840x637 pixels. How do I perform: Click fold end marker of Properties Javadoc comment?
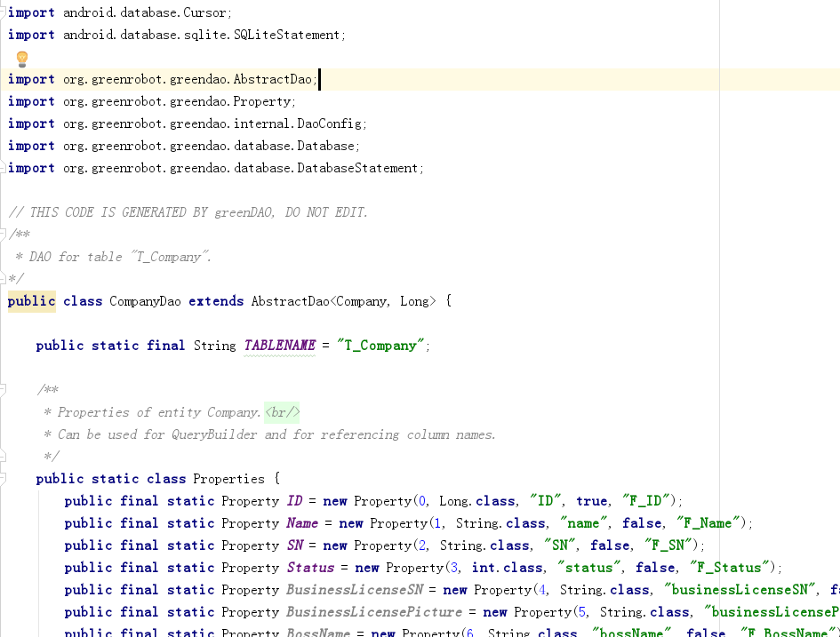point(3,456)
